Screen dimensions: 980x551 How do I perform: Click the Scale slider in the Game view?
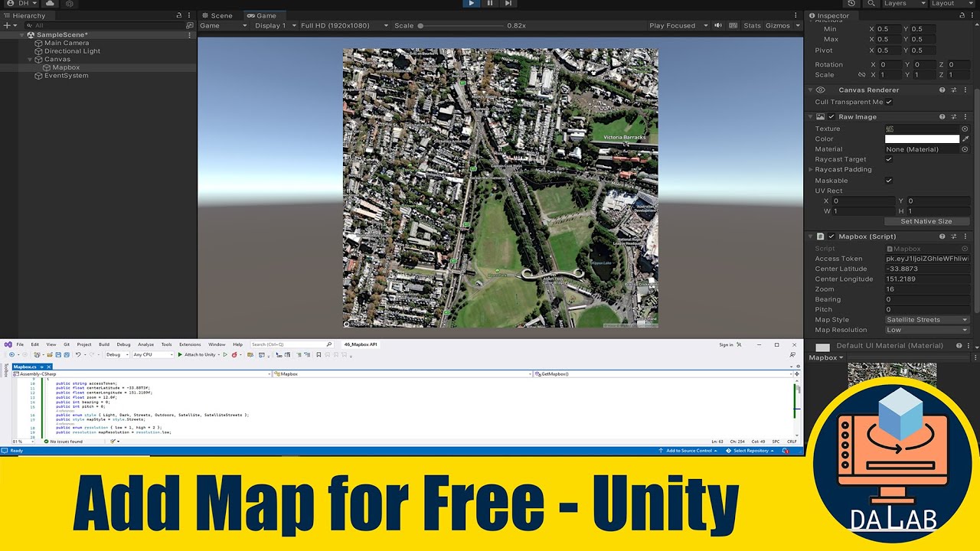[x=461, y=25]
